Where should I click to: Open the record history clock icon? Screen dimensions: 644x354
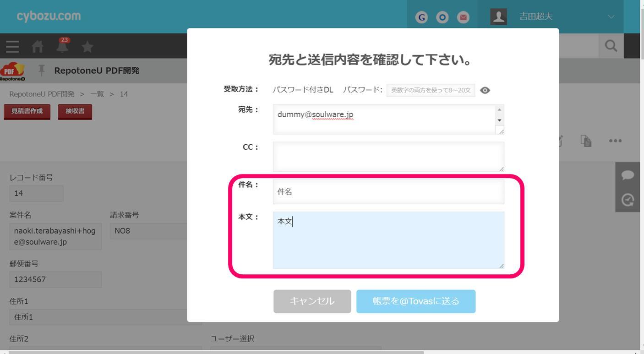tap(628, 200)
